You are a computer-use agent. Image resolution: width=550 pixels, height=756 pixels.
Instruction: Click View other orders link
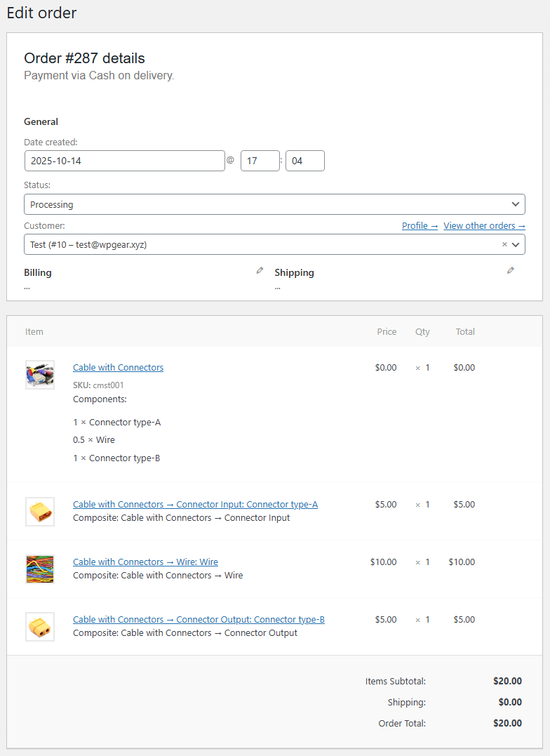click(484, 225)
